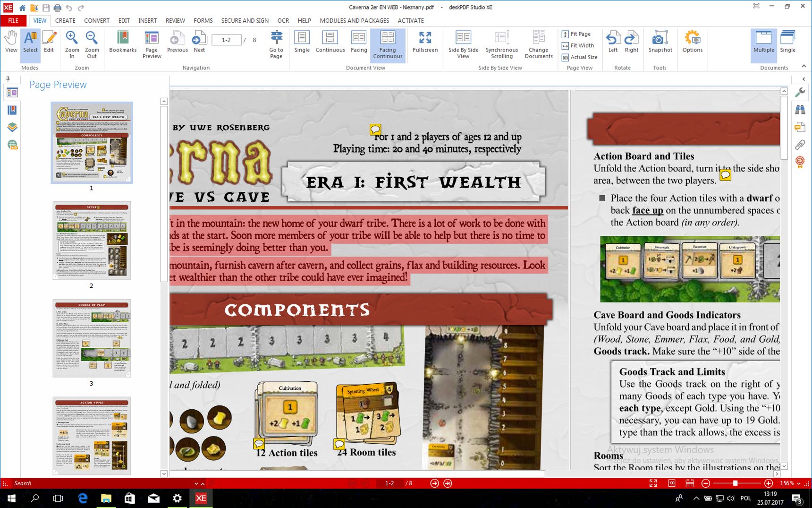
Task: Collapse the ribbon with the up chevron
Action: point(804,66)
